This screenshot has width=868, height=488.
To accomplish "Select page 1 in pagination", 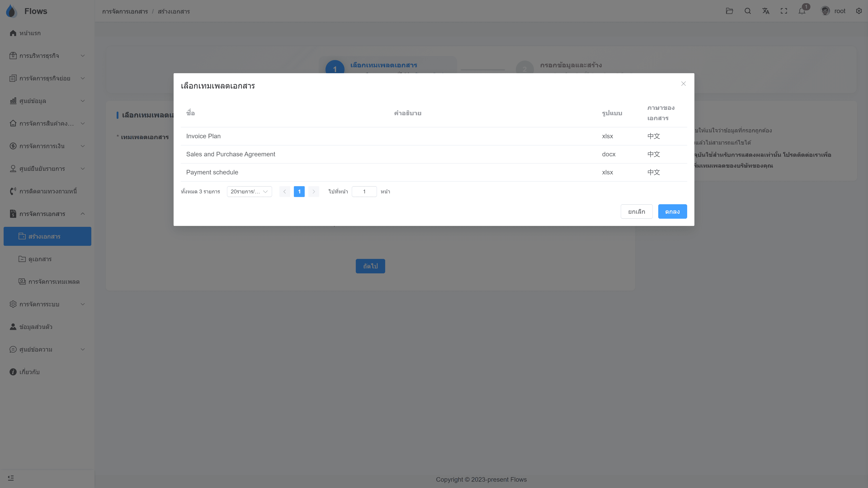I will pyautogui.click(x=299, y=191).
